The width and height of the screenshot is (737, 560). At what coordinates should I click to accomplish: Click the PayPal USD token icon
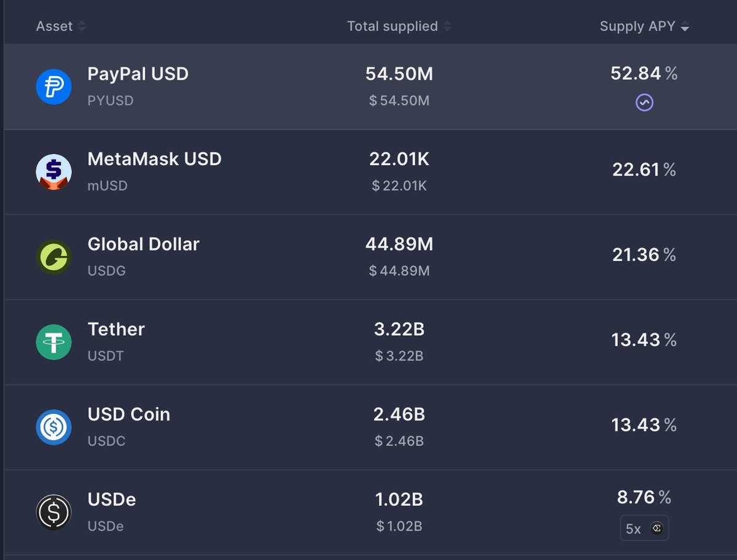54,87
